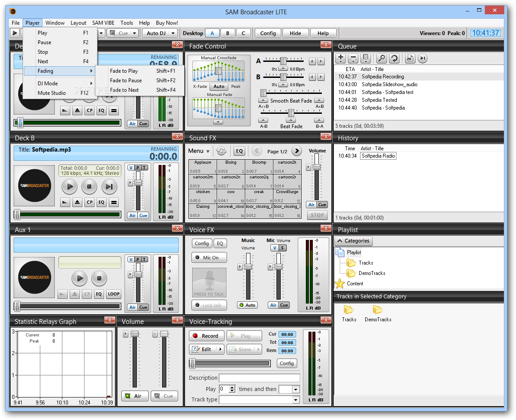Search the queue with the magnifier icon
Viewport: 516px width, 420px height.
point(381,58)
